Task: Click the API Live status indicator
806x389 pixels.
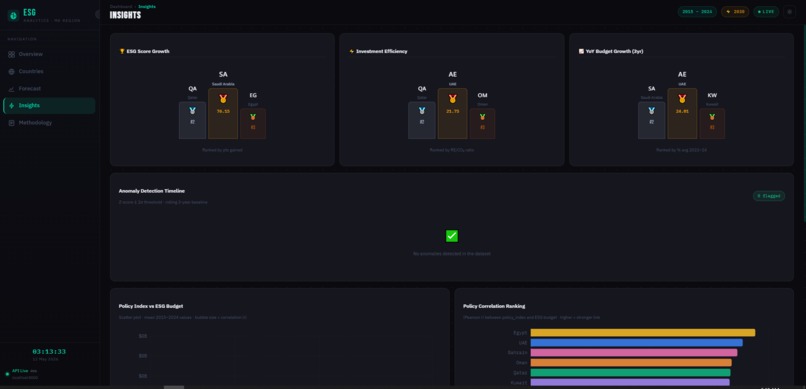Action: click(x=20, y=371)
